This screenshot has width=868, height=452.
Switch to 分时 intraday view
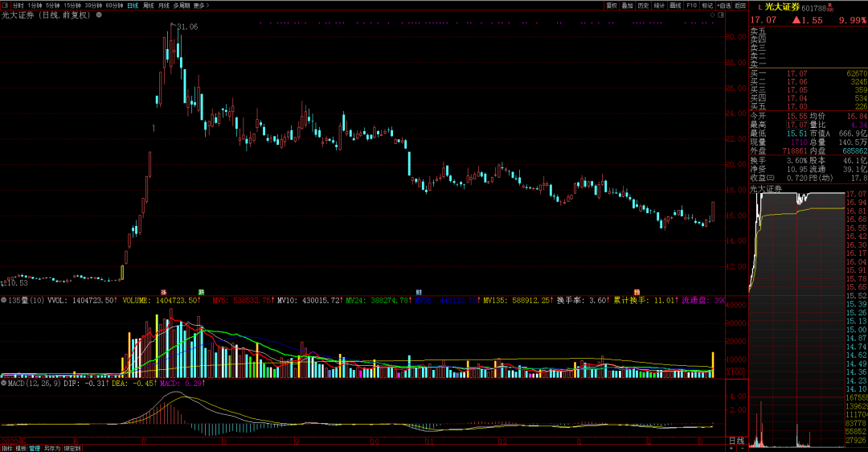[18, 6]
